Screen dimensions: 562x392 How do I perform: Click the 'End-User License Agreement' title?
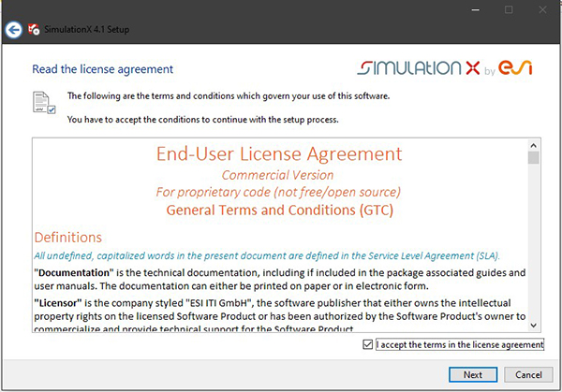tap(279, 154)
